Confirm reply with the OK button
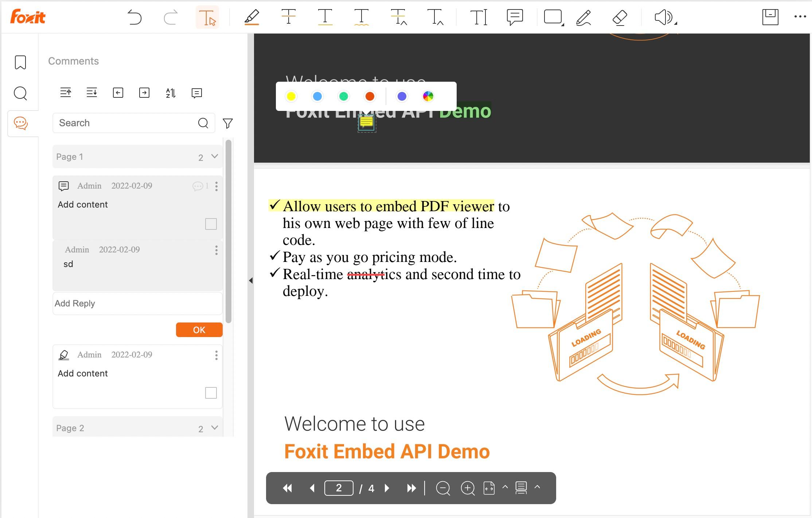 point(199,330)
